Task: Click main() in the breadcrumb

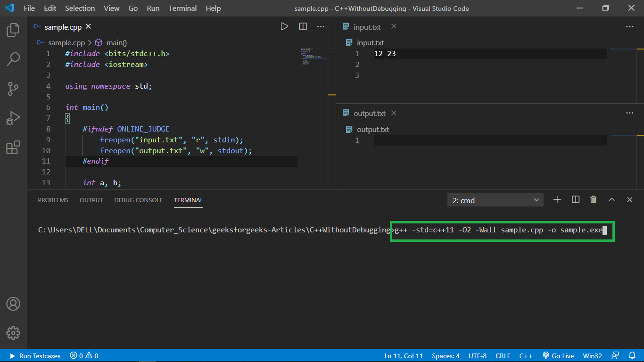Action: pyautogui.click(x=116, y=42)
